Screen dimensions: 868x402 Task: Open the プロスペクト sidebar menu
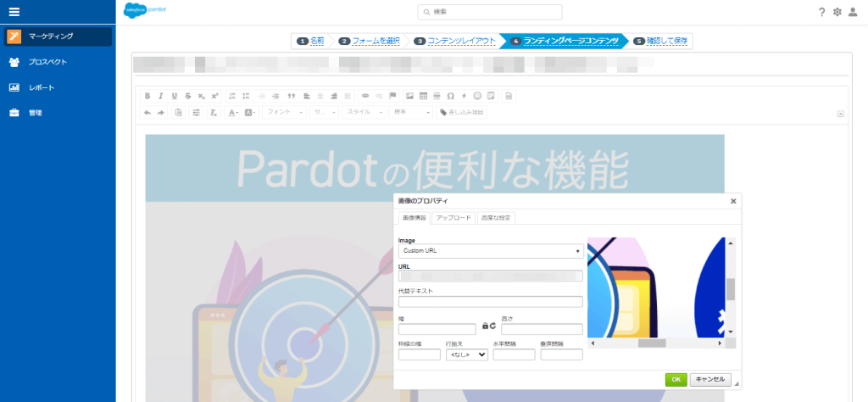click(58, 62)
